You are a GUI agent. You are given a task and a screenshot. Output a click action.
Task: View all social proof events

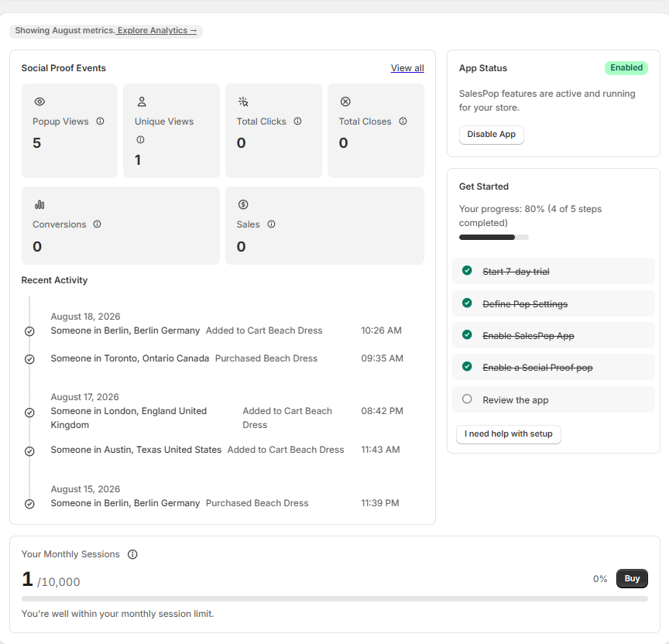point(407,68)
